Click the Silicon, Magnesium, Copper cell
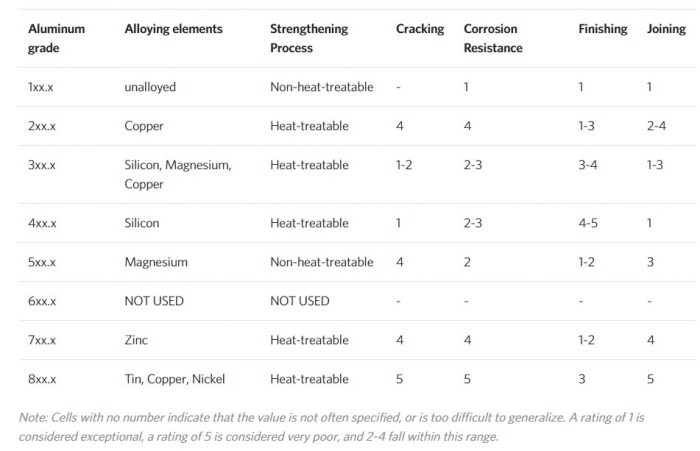The image size is (700, 451). coord(177,174)
